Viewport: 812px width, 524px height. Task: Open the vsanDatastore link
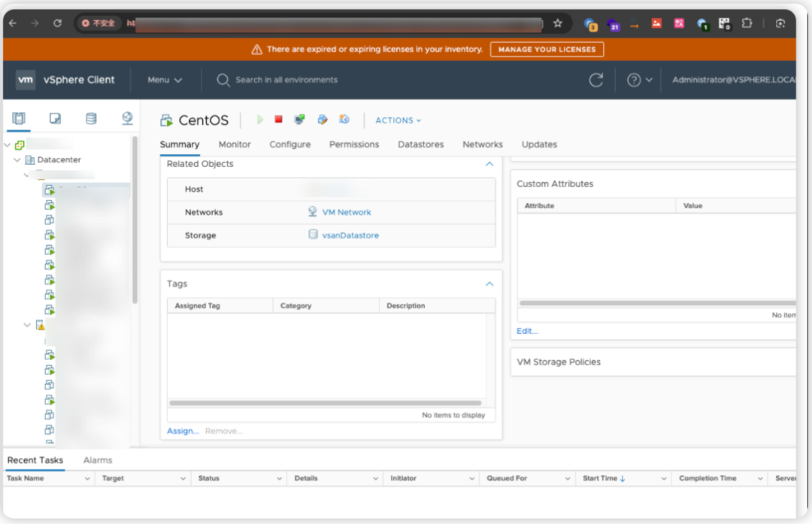pos(350,235)
